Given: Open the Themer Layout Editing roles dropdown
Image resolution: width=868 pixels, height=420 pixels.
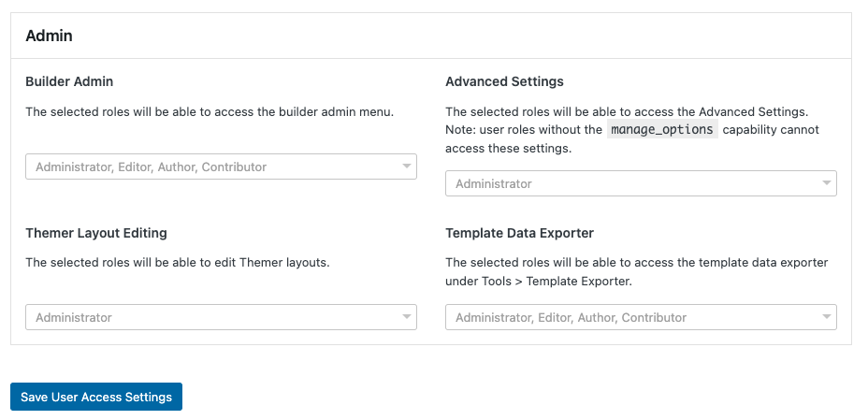Looking at the screenshot, I should [221, 317].
